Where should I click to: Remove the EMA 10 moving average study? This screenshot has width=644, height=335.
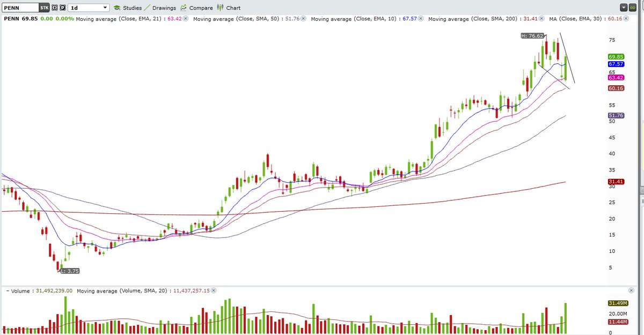(421, 18)
